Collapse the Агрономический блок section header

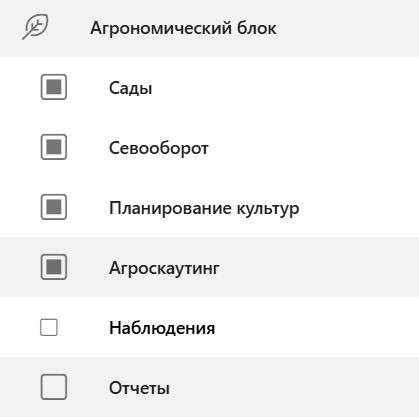coord(209,28)
